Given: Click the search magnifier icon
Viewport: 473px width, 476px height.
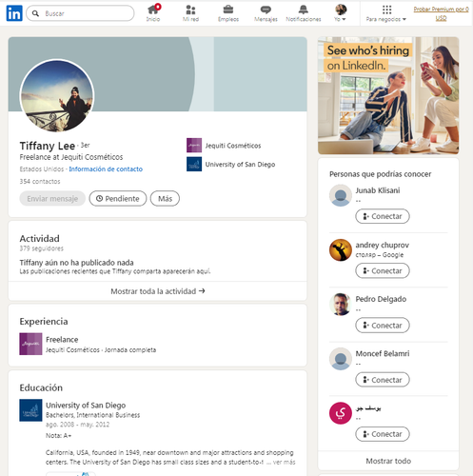Looking at the screenshot, I should coord(35,13).
